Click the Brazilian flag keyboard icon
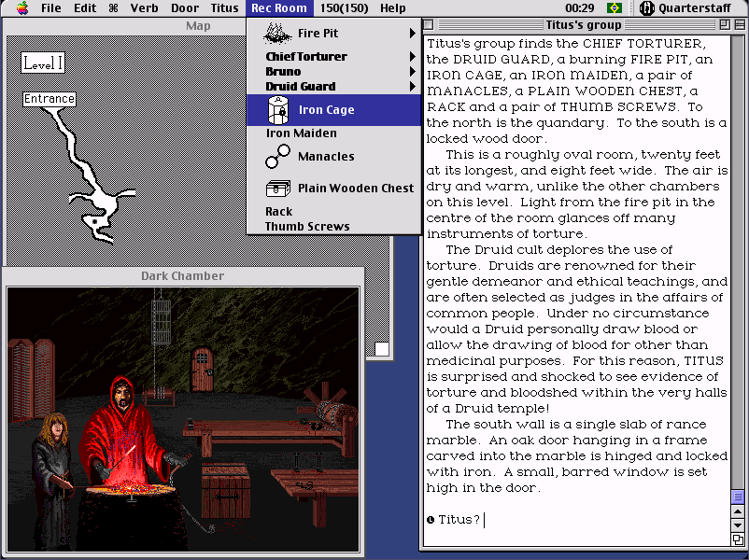The width and height of the screenshot is (749, 560). click(x=615, y=8)
